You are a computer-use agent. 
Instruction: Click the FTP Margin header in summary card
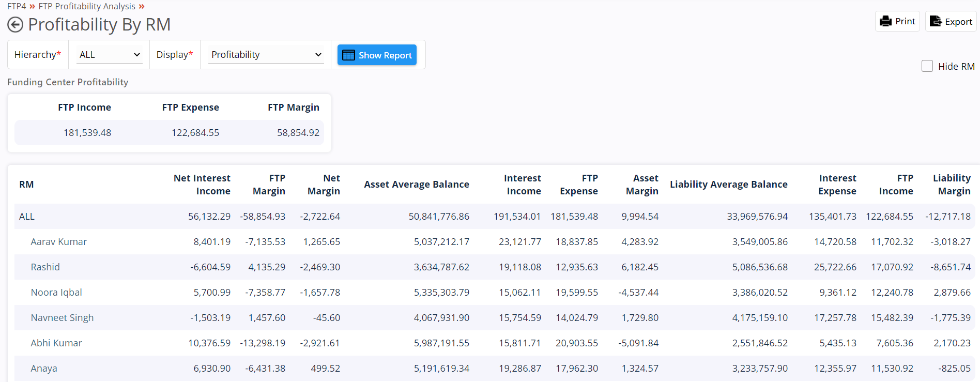(294, 108)
